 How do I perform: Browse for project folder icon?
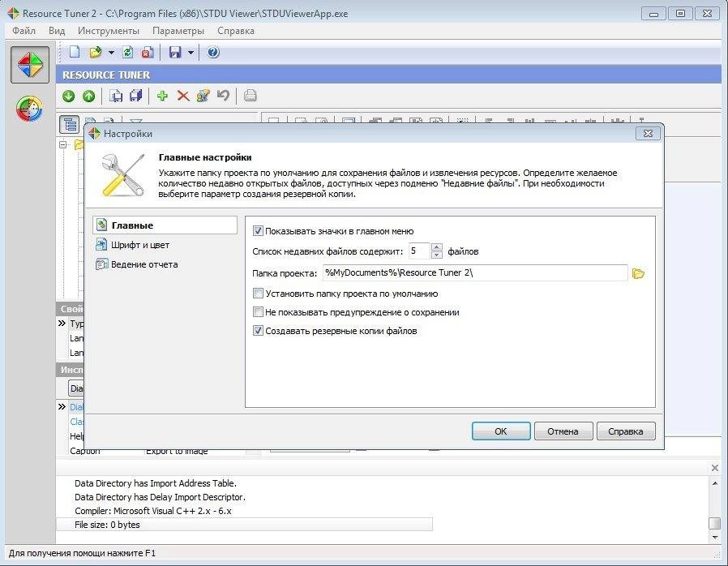point(638,273)
